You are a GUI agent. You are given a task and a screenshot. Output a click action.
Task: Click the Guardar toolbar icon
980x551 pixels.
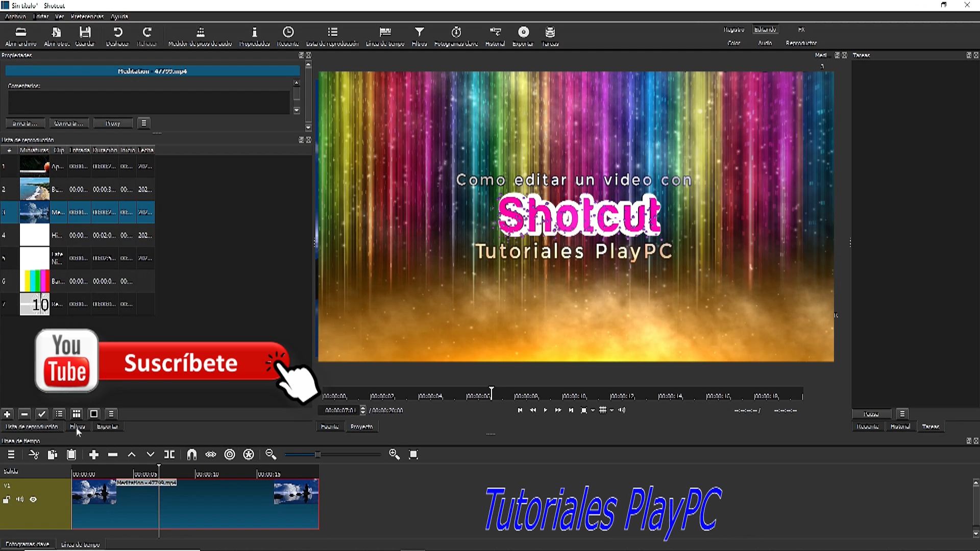[x=85, y=32]
